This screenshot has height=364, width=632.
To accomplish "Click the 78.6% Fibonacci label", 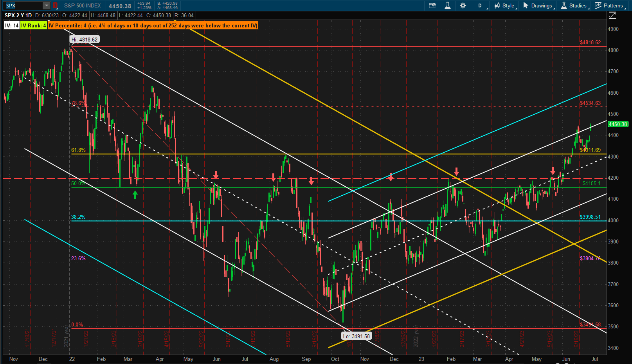I will tap(78, 103).
